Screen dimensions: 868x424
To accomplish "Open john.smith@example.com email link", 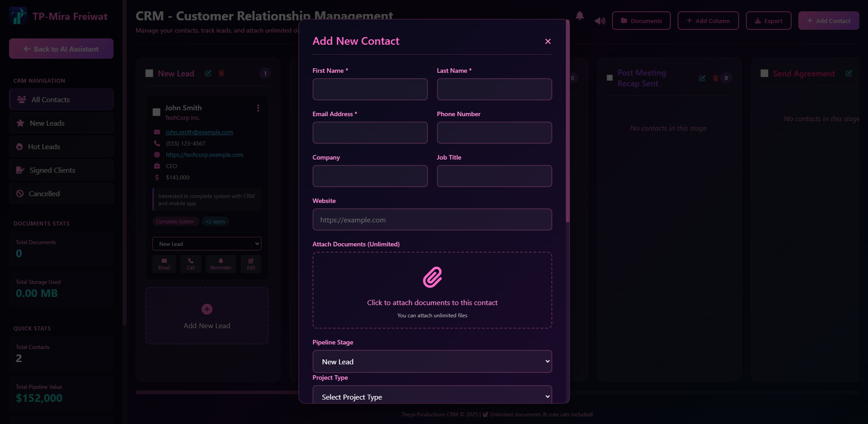I will (199, 132).
